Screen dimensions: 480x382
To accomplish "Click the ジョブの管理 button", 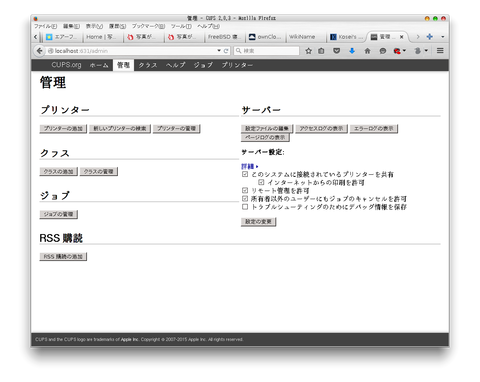I will (59, 214).
